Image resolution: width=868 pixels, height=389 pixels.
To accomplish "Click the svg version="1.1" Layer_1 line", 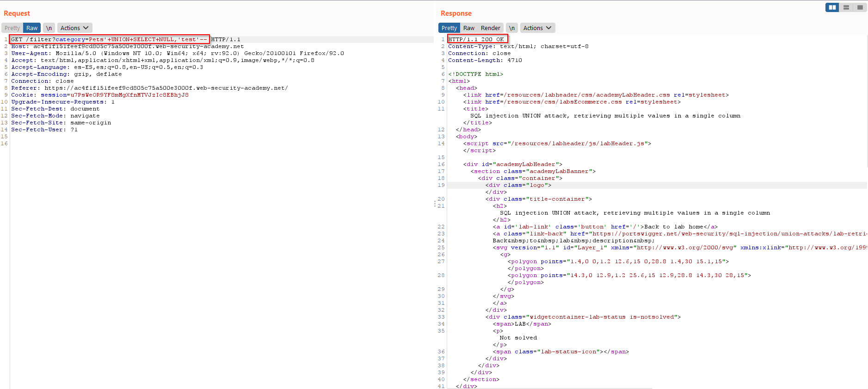I will click(680, 247).
